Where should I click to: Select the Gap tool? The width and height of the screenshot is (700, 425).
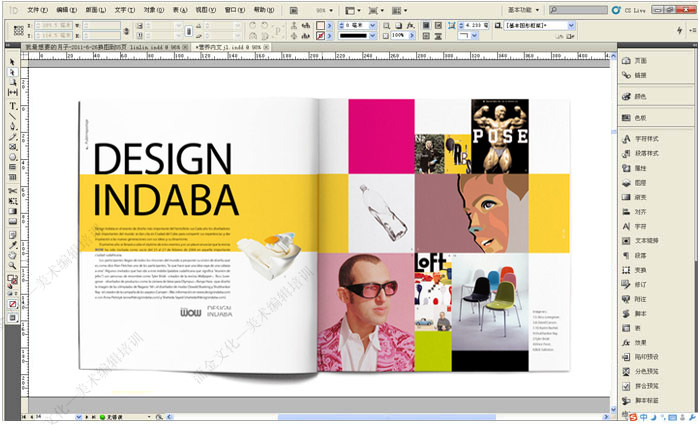tap(12, 92)
